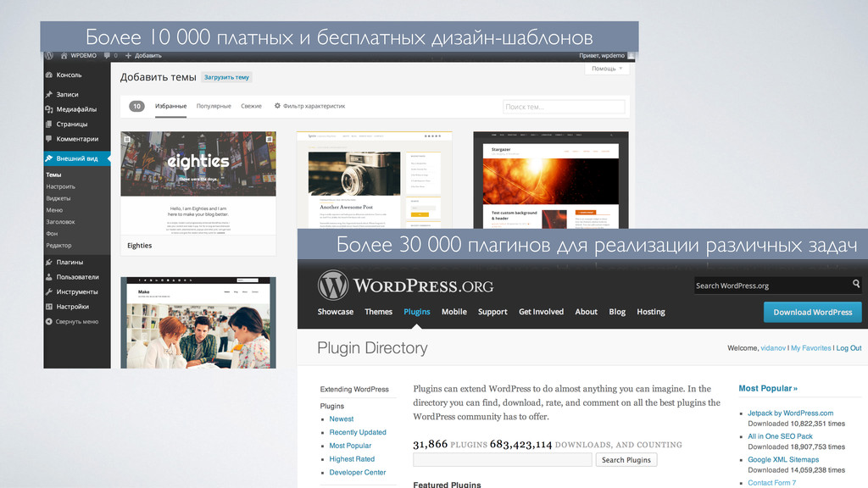868x488 pixels.
Task: Click the WordPress.org logo
Action: pyautogui.click(x=405, y=286)
